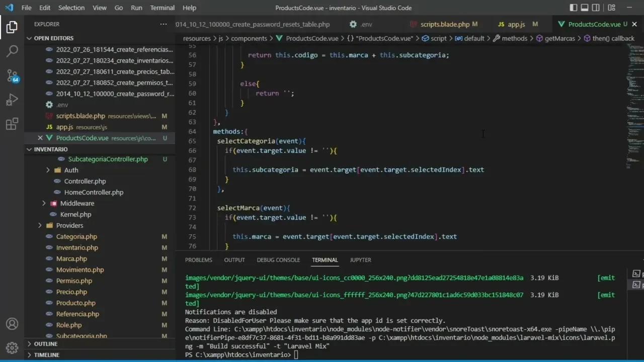Open the Terminal menu
The height and width of the screenshot is (362, 644).
162,8
